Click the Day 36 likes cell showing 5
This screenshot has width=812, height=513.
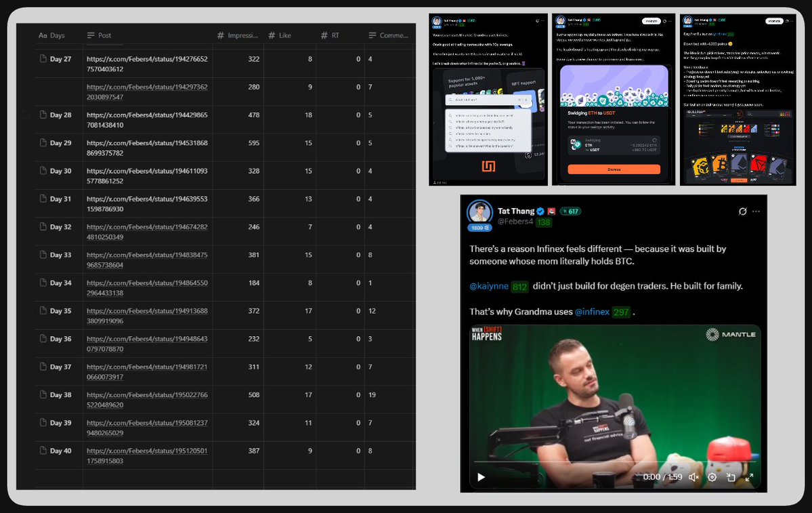tap(290, 344)
